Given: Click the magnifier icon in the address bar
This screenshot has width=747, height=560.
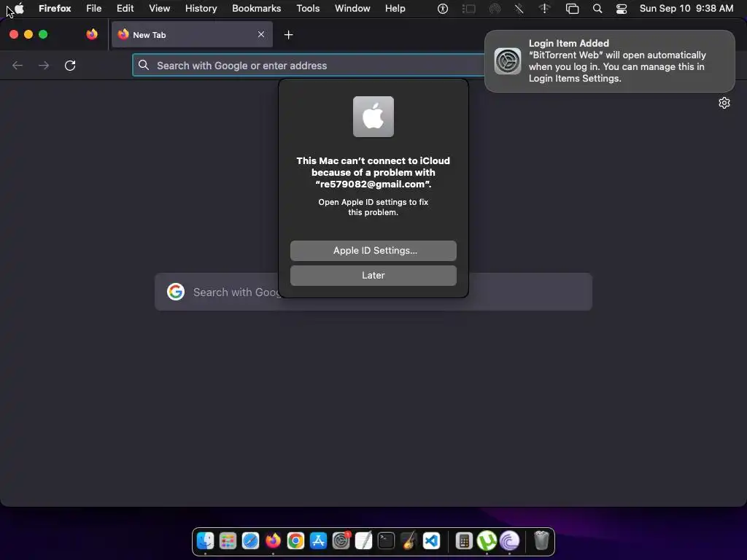Looking at the screenshot, I should [x=144, y=65].
